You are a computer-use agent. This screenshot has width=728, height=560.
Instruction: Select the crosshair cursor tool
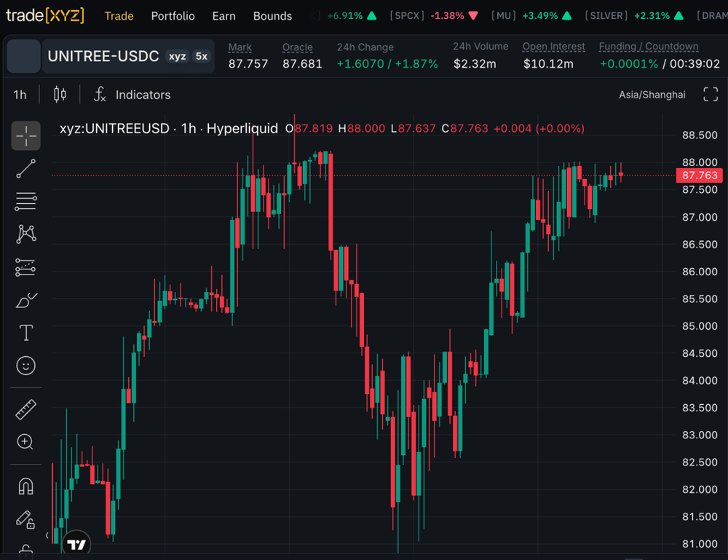click(x=26, y=135)
